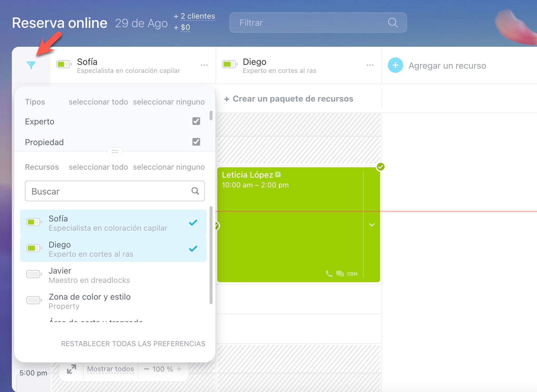537x392 pixels.
Task: Click the Buscar resources search field
Action: tap(110, 191)
